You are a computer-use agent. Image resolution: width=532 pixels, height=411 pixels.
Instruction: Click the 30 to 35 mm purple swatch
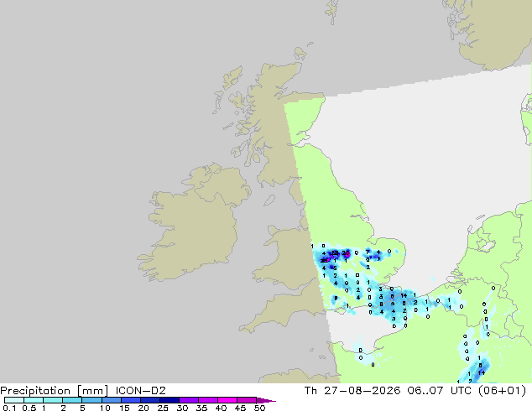coord(189,400)
